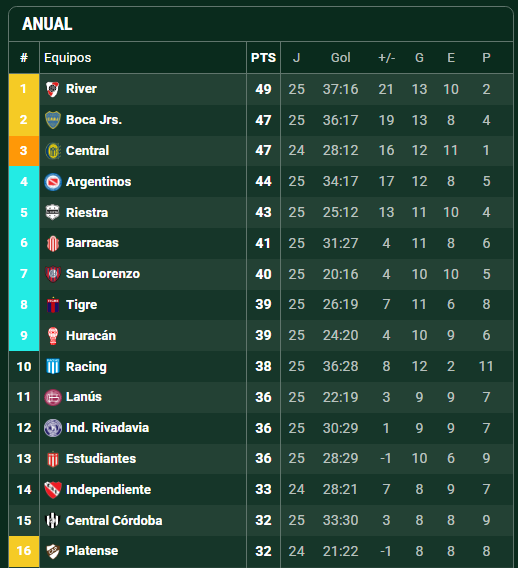Click the Gol column header
Screen dimensions: 518x568
pos(341,58)
